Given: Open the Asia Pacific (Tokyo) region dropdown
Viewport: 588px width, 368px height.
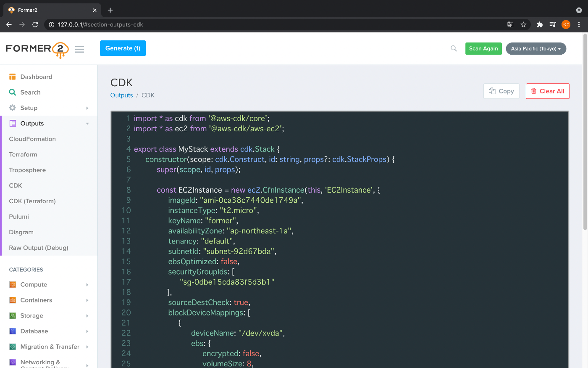Looking at the screenshot, I should pyautogui.click(x=536, y=49).
